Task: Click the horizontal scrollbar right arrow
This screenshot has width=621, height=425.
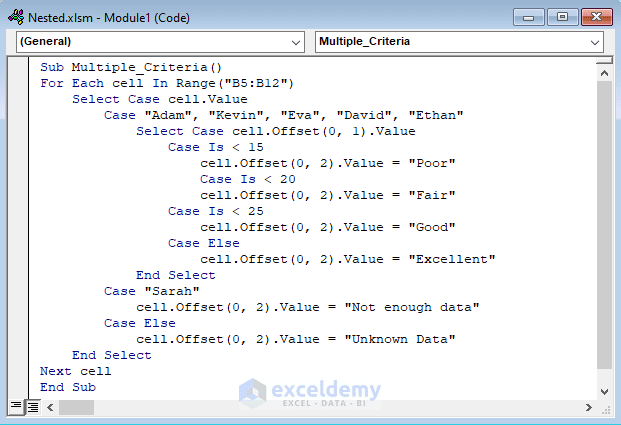Action: [589, 407]
